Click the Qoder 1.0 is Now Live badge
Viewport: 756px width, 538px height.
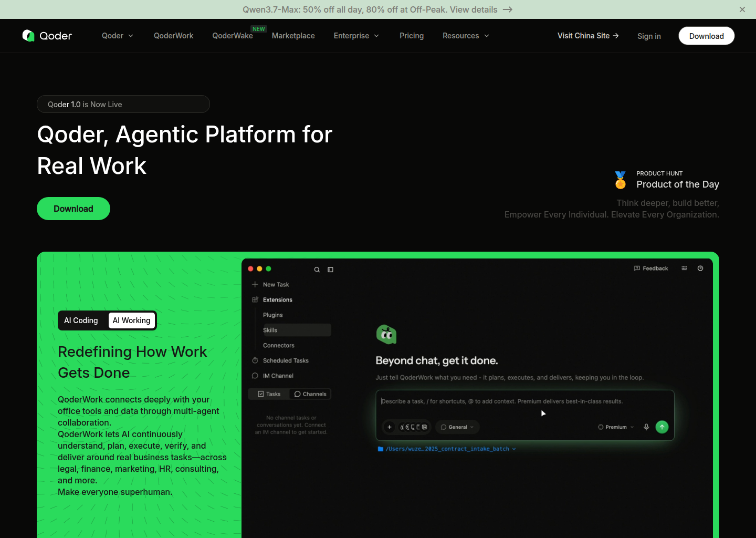tap(123, 104)
